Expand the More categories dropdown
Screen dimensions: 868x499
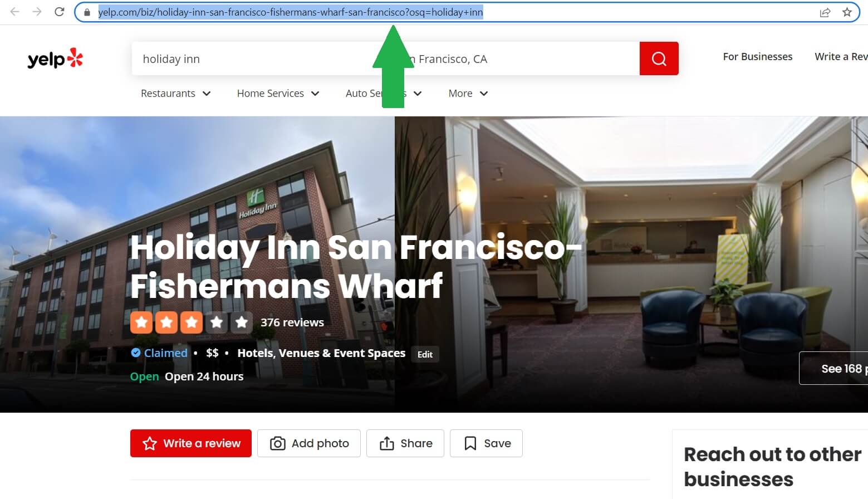pyautogui.click(x=468, y=94)
